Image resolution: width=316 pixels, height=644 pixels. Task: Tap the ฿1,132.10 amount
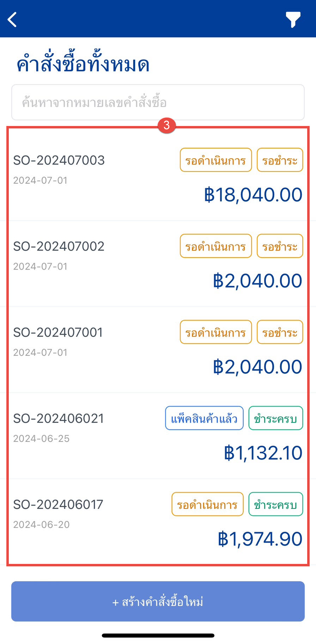(263, 453)
